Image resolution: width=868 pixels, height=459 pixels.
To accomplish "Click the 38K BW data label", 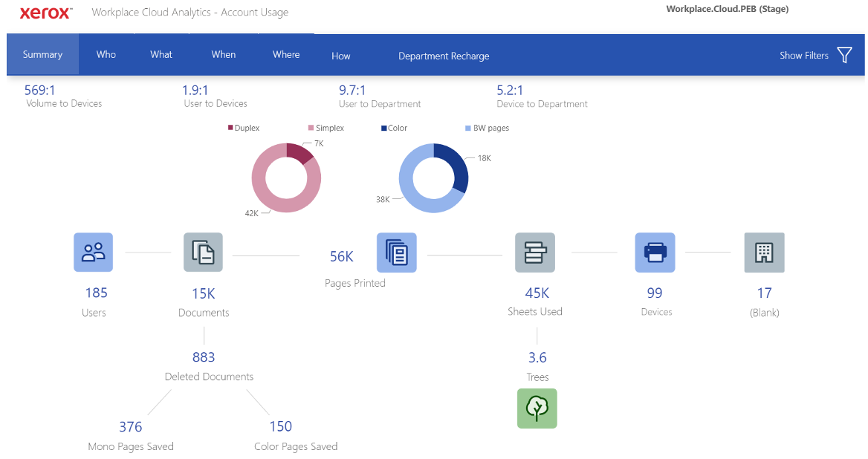I will (383, 200).
